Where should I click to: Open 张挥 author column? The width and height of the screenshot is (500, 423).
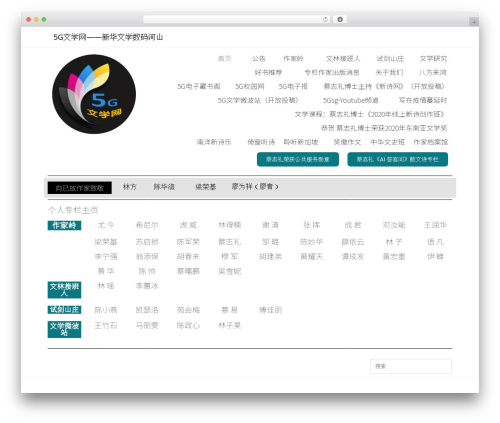click(x=312, y=225)
